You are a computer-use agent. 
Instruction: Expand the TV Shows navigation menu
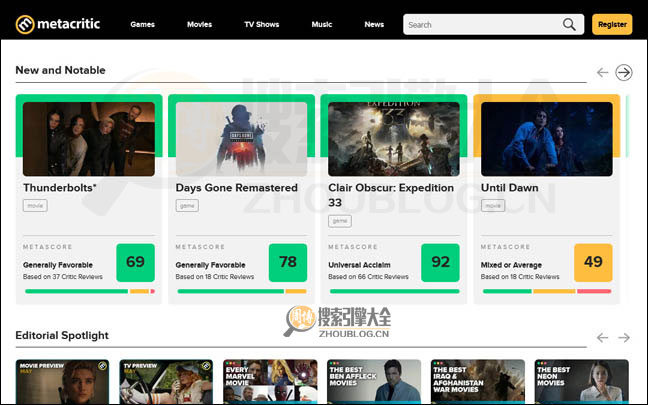260,24
